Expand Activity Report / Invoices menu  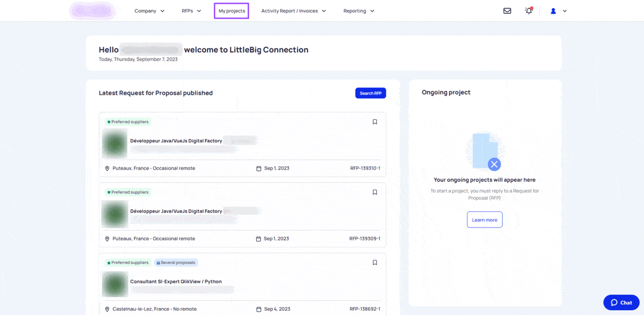(294, 11)
